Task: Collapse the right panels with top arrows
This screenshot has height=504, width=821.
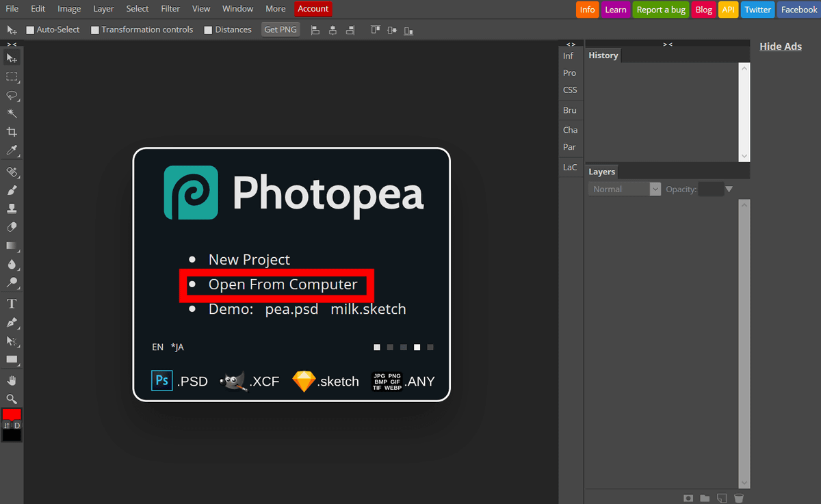Action: pos(668,44)
